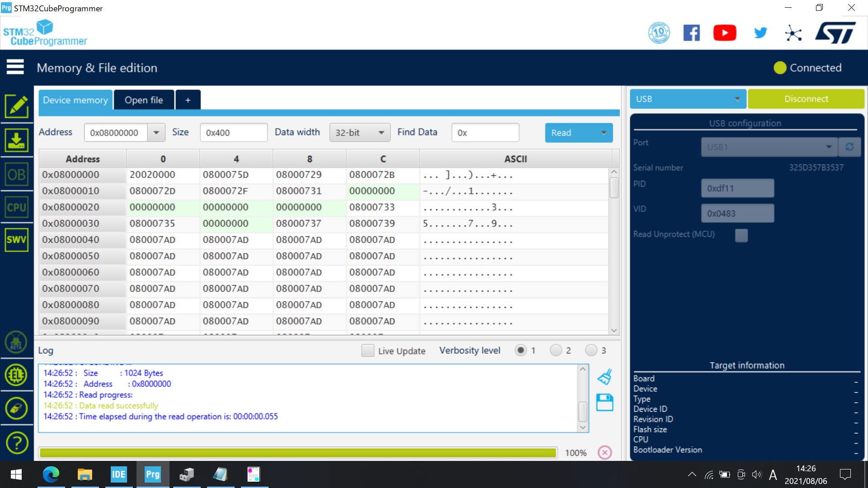This screenshot has height=488, width=868.
Task: Save the log with the floppy icon
Action: click(x=604, y=402)
